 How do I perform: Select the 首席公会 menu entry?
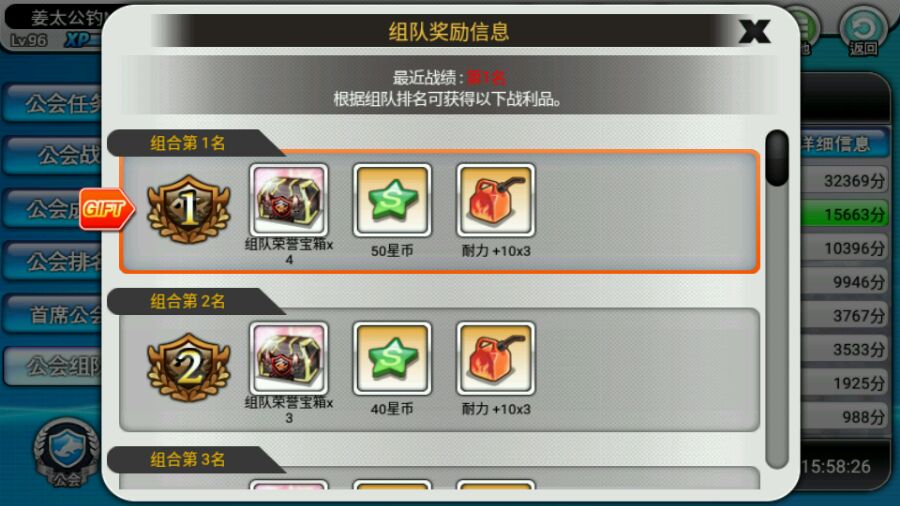point(53,314)
